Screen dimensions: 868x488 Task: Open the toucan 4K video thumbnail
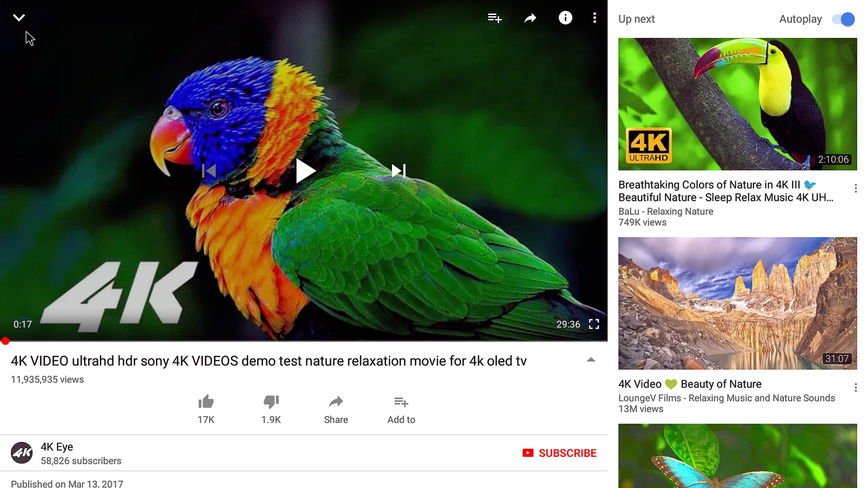point(738,104)
